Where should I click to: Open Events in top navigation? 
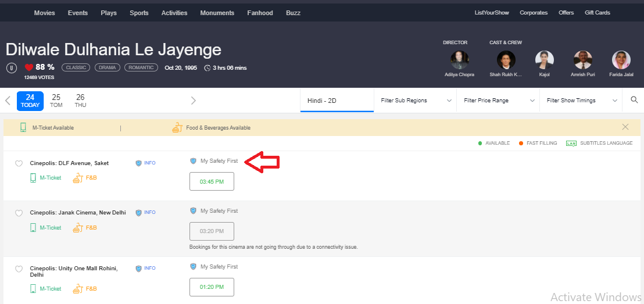[x=78, y=13]
